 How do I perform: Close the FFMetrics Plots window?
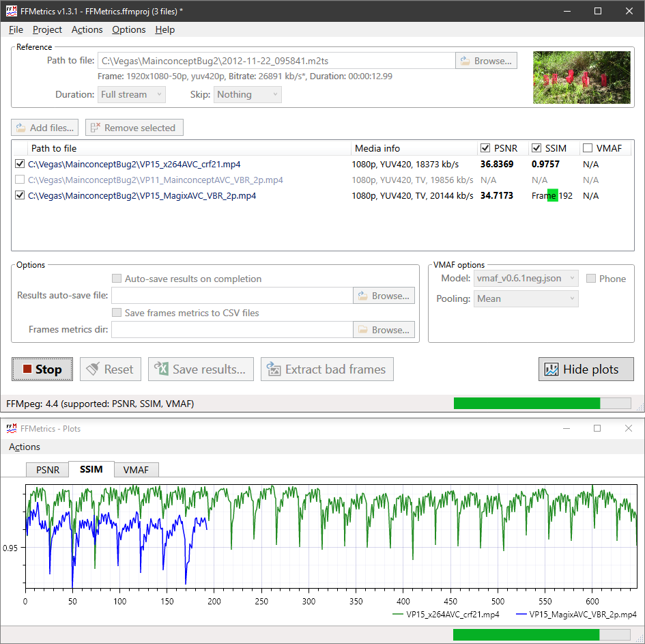click(x=629, y=428)
